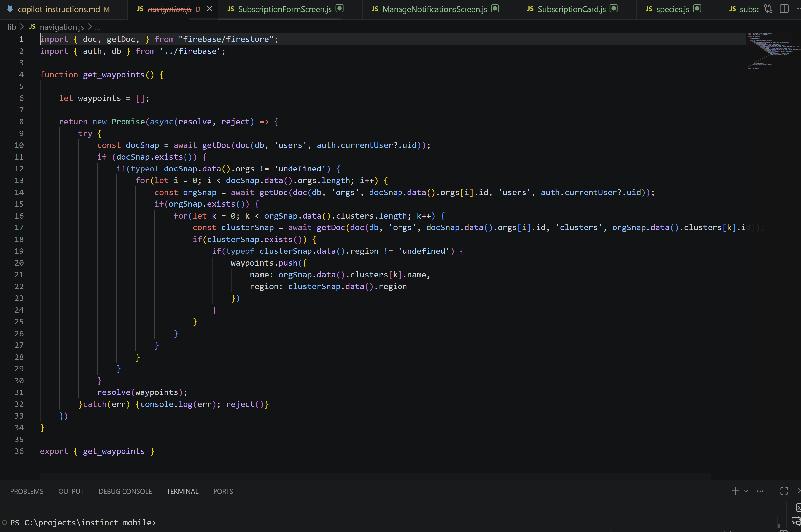Open the PORTS panel tab
This screenshot has height=532, width=801.
(x=223, y=491)
